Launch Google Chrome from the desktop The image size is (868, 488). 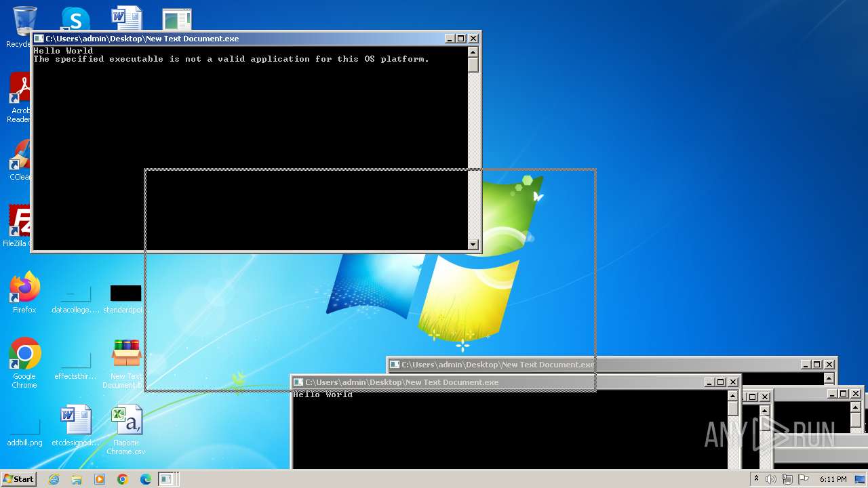pos(24,363)
